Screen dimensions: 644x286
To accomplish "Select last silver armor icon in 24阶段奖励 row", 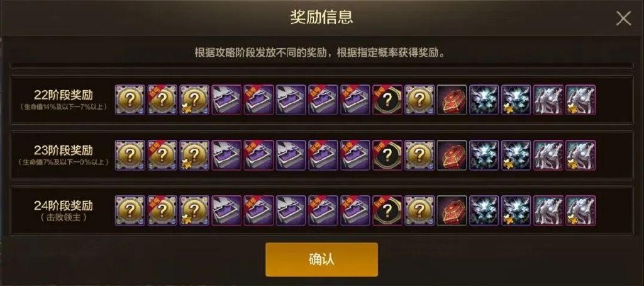I will pos(580,210).
